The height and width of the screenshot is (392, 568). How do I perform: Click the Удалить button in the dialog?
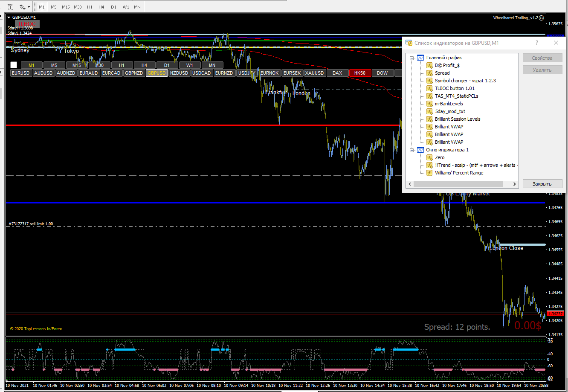click(542, 70)
